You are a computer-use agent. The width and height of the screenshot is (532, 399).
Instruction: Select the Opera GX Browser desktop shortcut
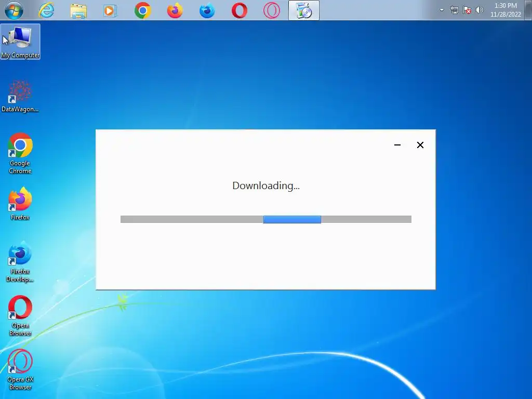pyautogui.click(x=20, y=369)
